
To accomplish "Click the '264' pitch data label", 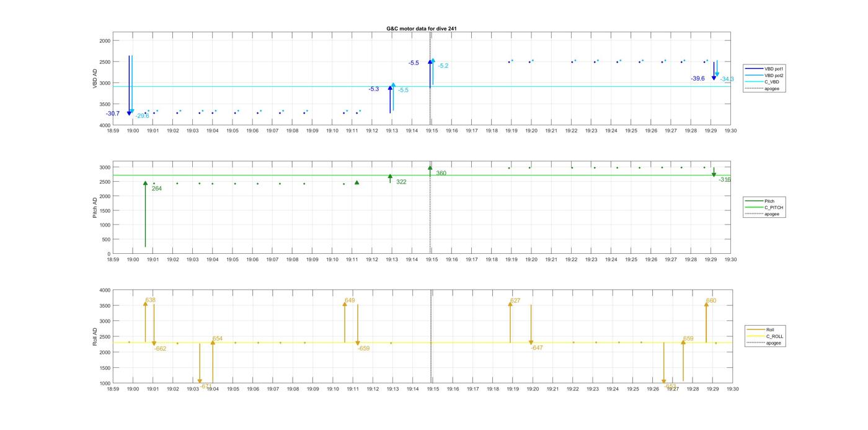I will point(157,189).
